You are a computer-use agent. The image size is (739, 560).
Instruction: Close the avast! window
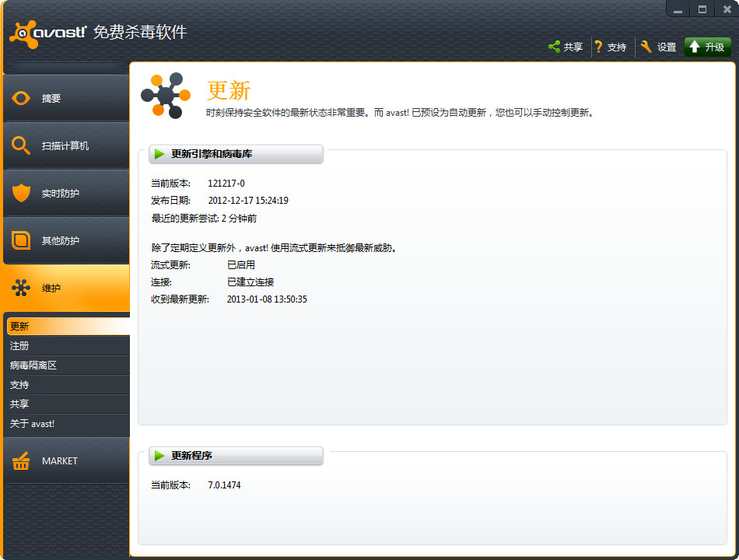pyautogui.click(x=727, y=9)
